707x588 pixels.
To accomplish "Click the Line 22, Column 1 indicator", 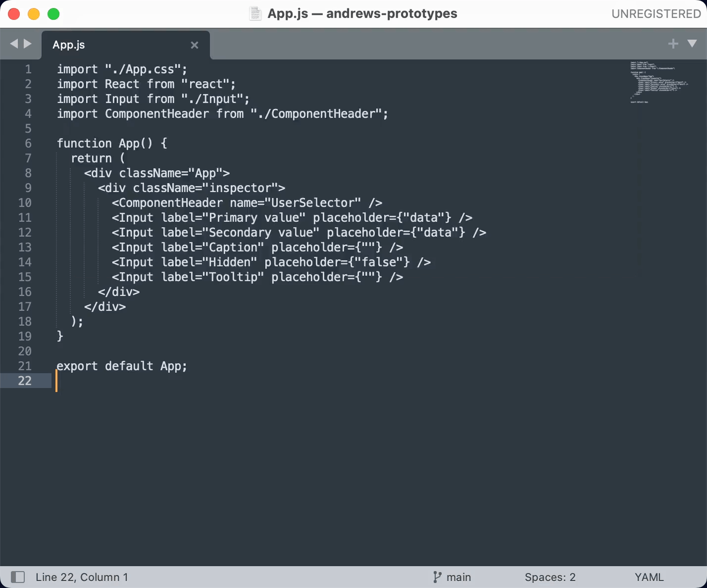I will 82,577.
